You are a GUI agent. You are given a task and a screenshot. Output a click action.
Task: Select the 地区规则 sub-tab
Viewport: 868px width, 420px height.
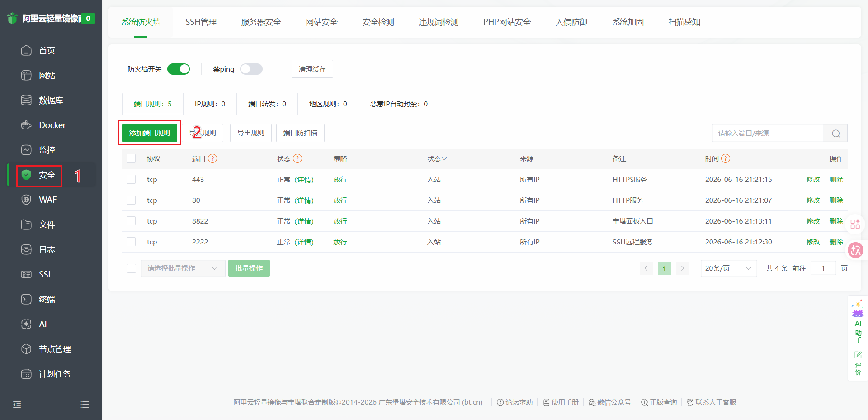pos(328,104)
